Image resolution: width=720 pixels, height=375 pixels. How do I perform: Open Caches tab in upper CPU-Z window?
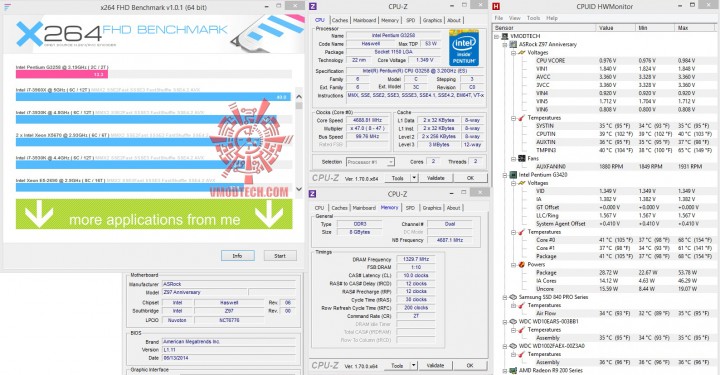[340, 20]
